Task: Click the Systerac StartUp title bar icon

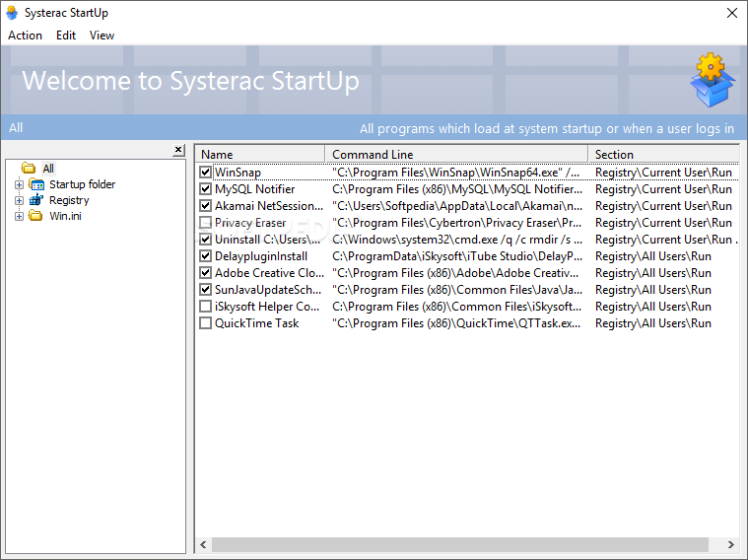Action: (x=12, y=13)
